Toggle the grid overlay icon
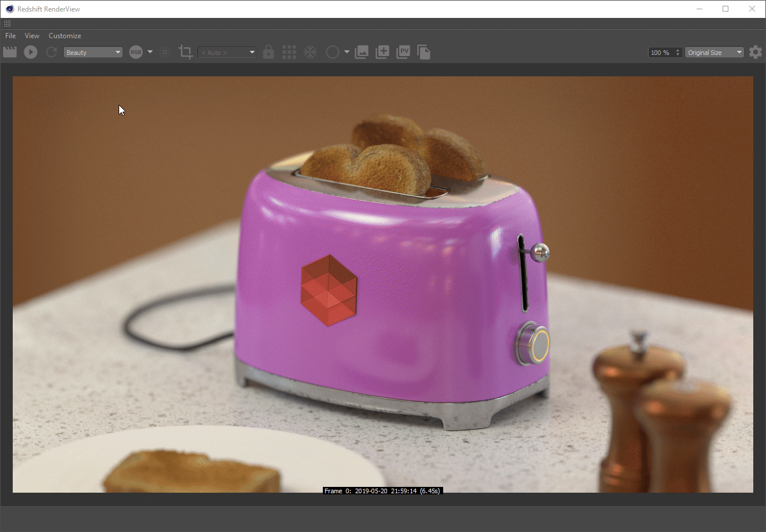766x532 pixels. coord(289,52)
